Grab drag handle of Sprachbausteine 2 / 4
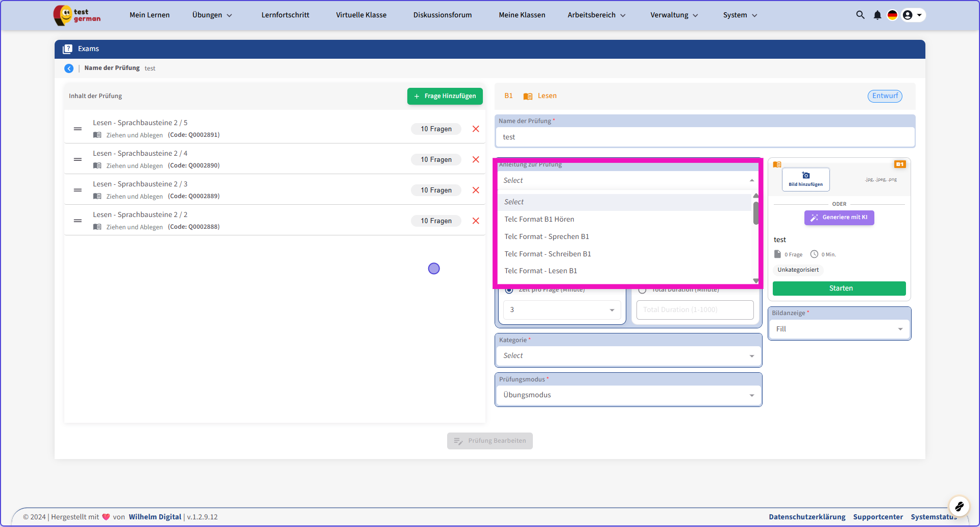This screenshot has width=980, height=527. coord(78,159)
